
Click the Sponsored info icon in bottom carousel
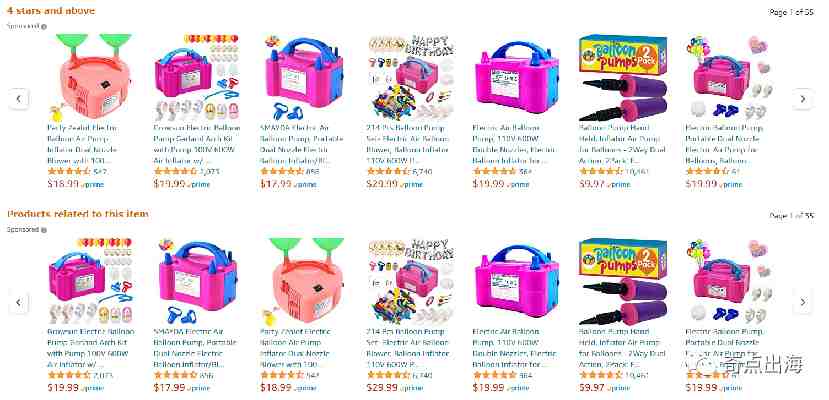point(44,230)
